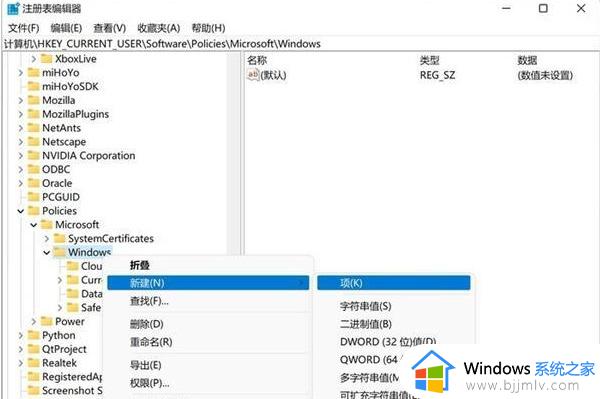Image resolution: width=600 pixels, height=399 pixels.
Task: Expand the NVIDIA Corporation key
Action: click(21, 156)
